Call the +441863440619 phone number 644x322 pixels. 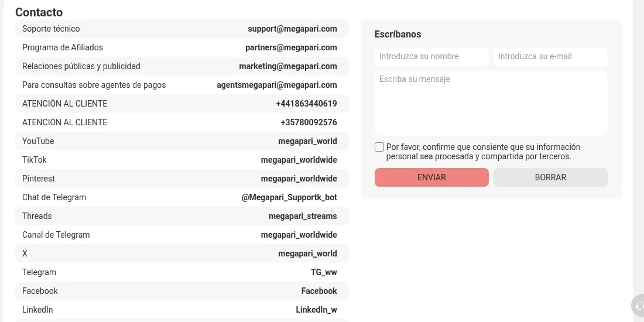(306, 104)
